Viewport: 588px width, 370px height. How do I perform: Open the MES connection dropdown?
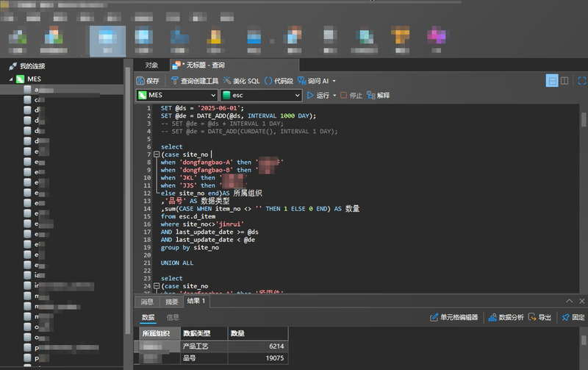213,96
